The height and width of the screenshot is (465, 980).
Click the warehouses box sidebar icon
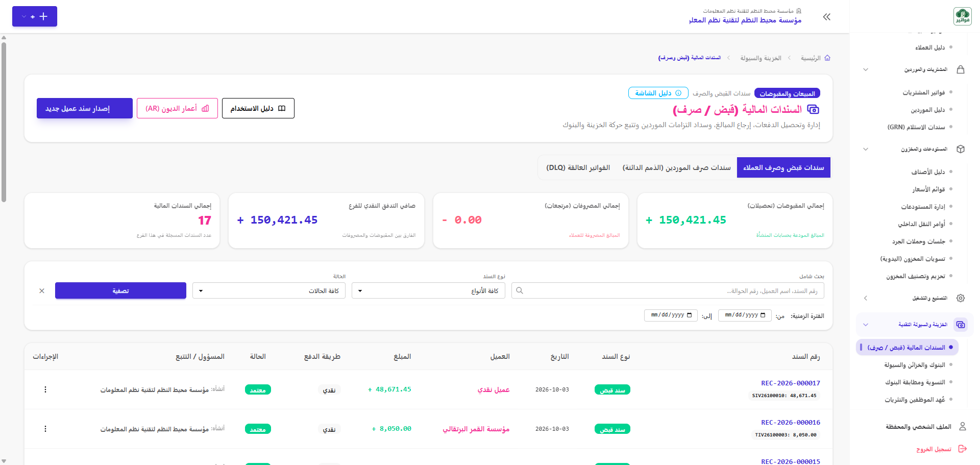(961, 149)
